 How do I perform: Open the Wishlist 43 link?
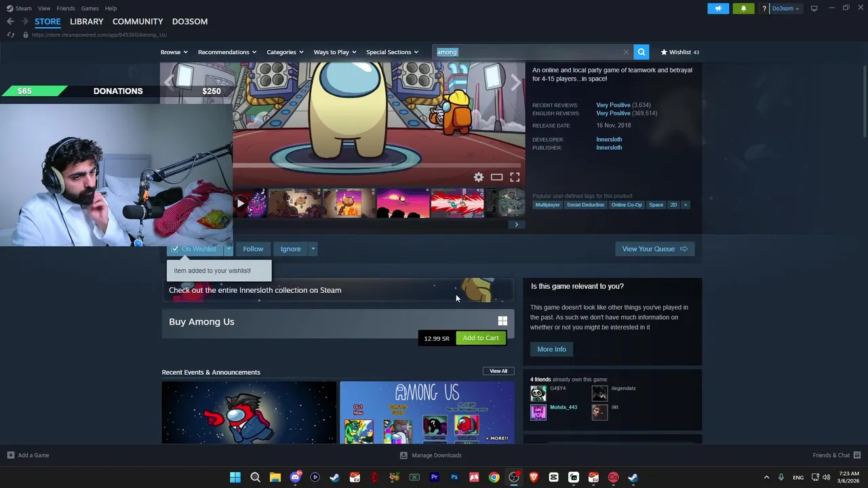coord(680,52)
